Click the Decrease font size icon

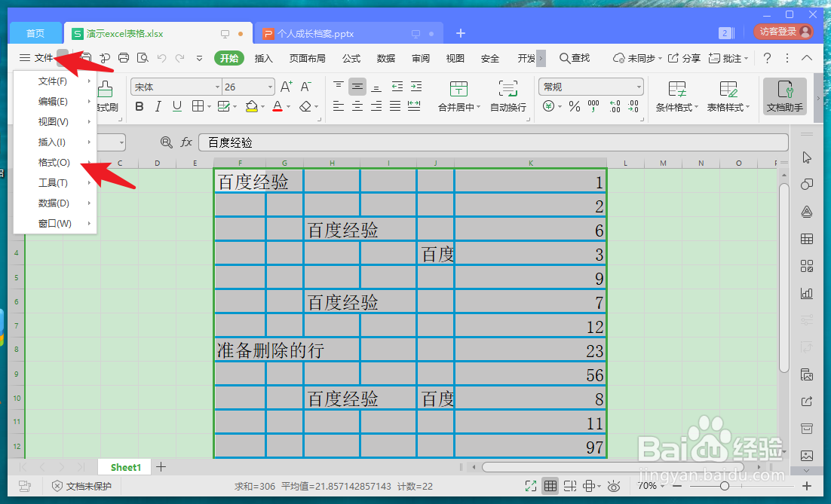click(306, 87)
